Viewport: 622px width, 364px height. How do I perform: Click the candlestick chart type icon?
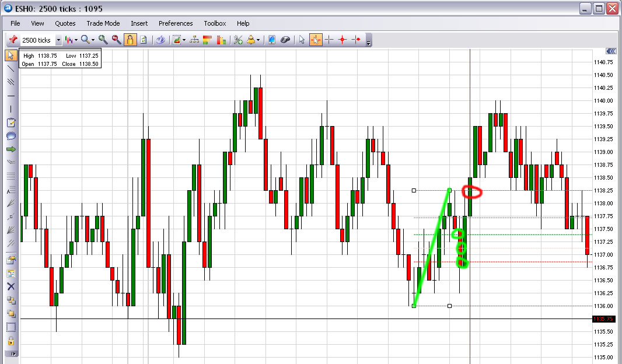tap(69, 40)
